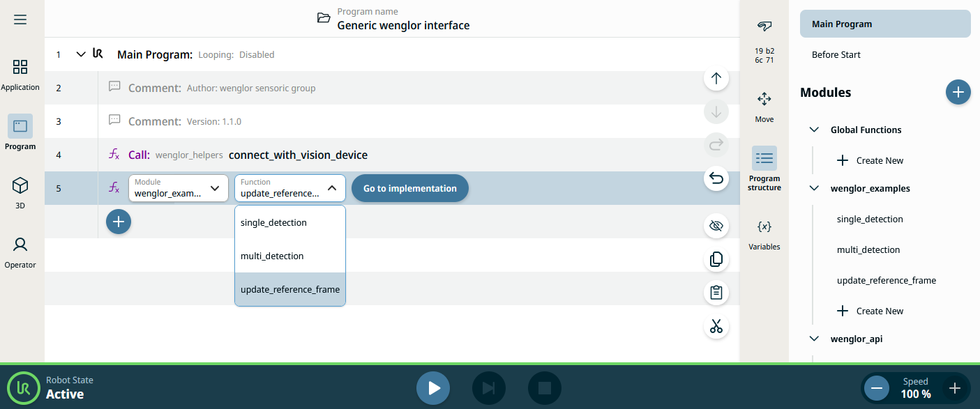Open the Module dropdown

179,188
